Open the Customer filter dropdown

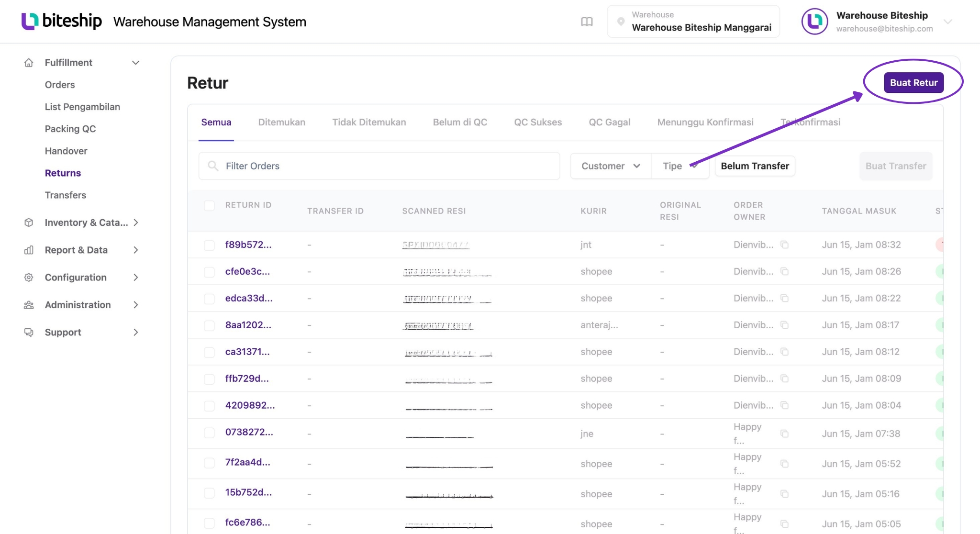tap(611, 166)
